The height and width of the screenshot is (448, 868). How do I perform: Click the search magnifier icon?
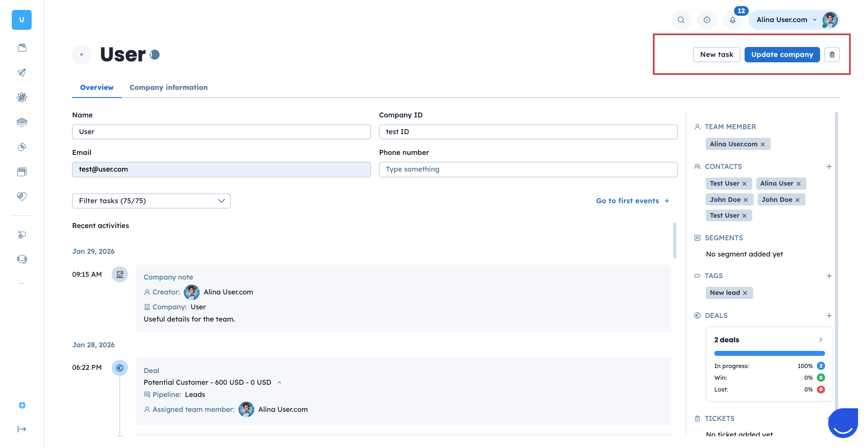(681, 20)
